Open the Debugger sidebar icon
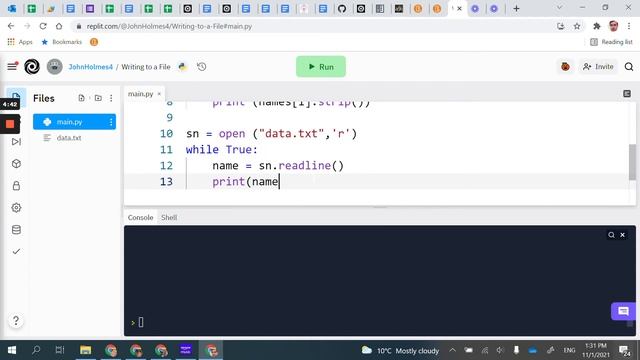This screenshot has height=360, width=640. [x=16, y=142]
